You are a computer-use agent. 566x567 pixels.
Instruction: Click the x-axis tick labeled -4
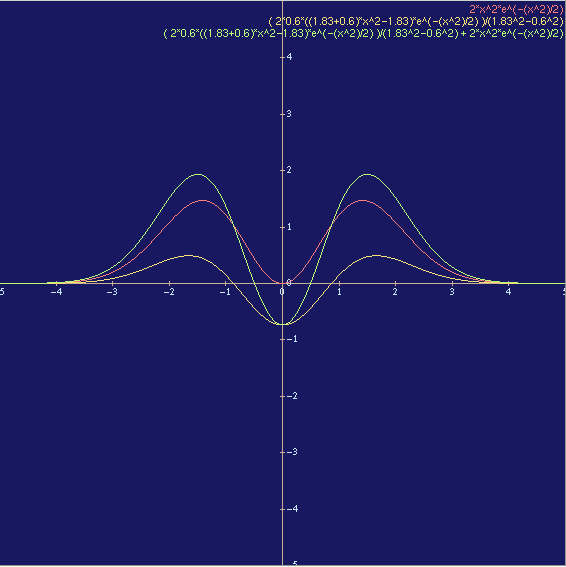[x=56, y=292]
